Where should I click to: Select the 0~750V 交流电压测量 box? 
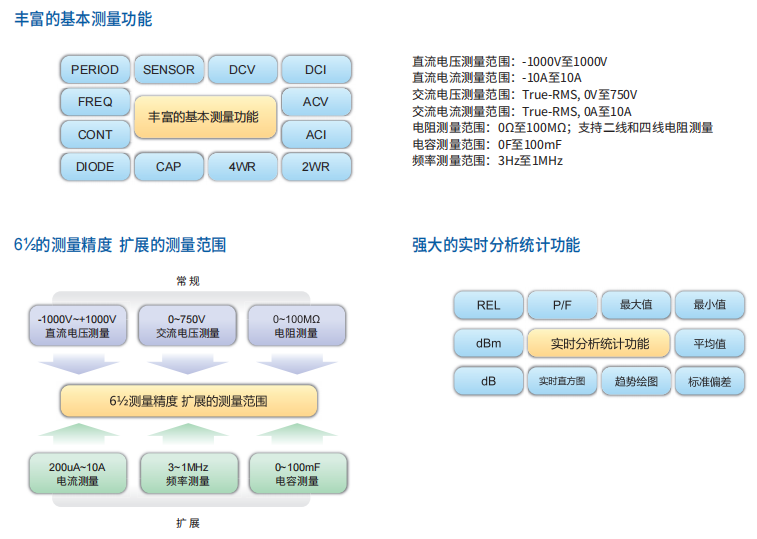pyautogui.click(x=187, y=325)
